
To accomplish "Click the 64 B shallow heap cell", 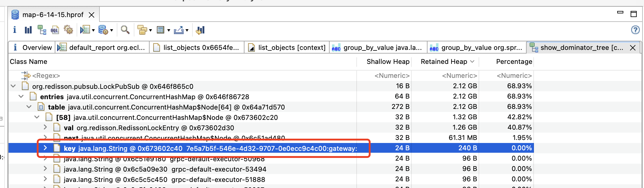I will [x=402, y=96].
